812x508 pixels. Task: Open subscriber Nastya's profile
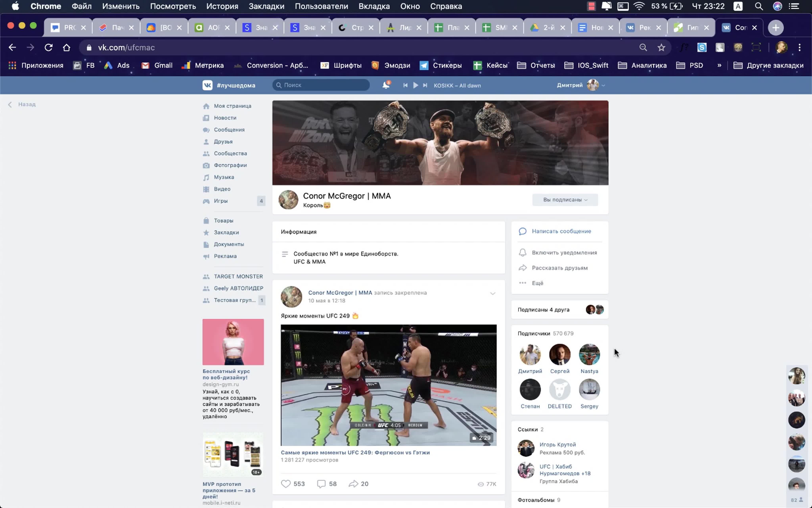pyautogui.click(x=589, y=359)
